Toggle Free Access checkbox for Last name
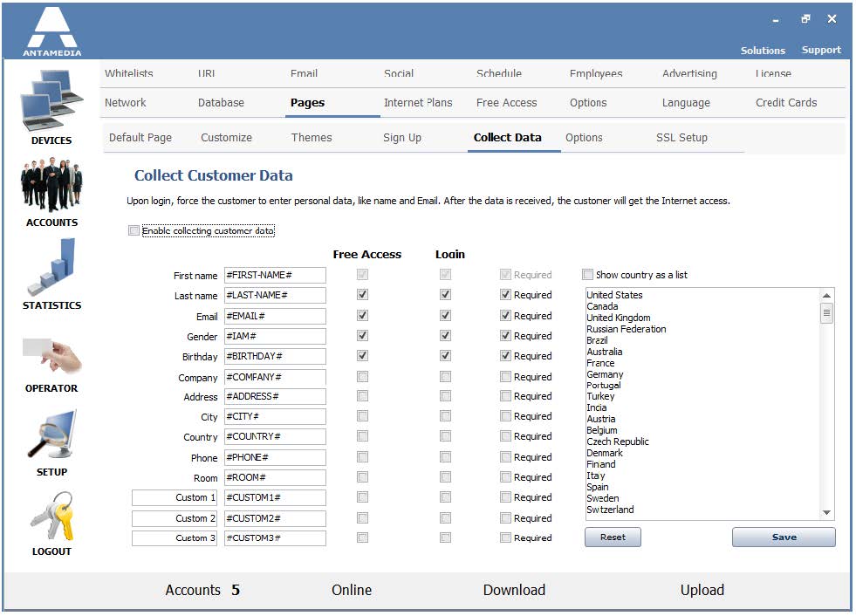 [x=362, y=295]
